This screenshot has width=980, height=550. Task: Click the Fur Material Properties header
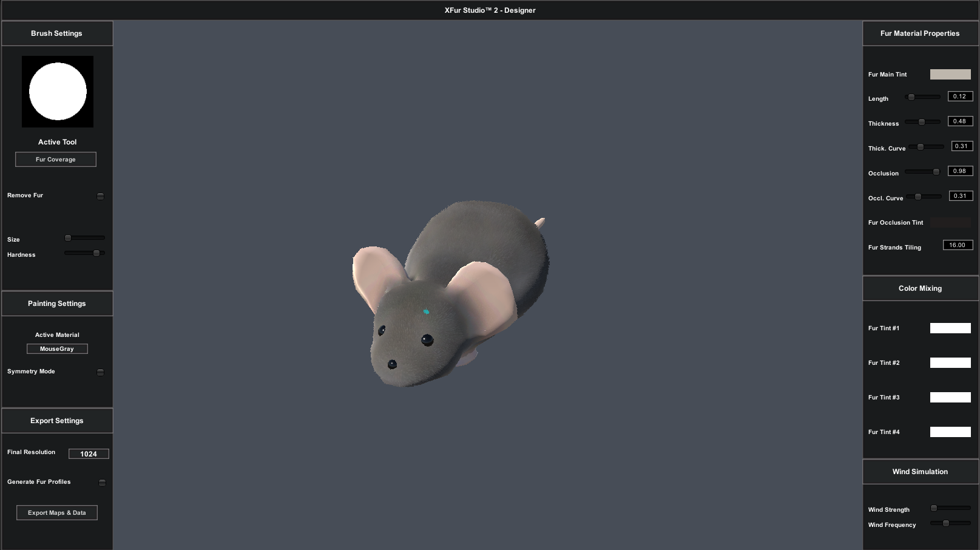(921, 33)
